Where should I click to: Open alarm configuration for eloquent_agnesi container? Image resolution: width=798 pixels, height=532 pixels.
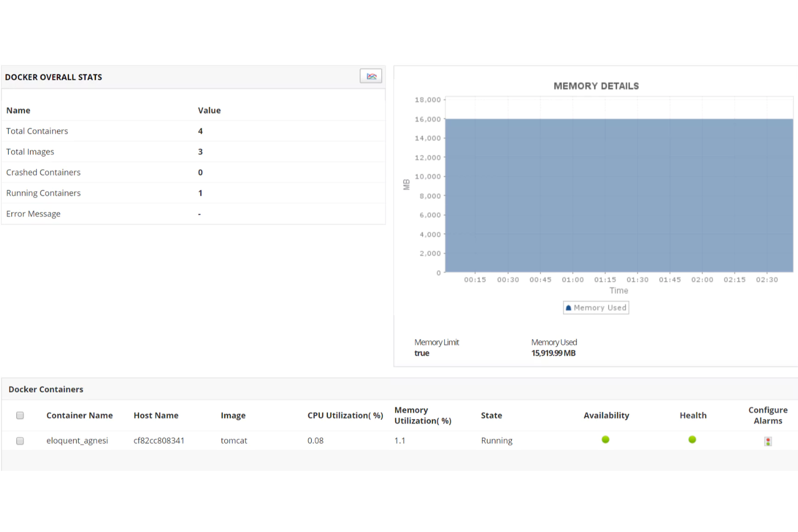tap(768, 441)
